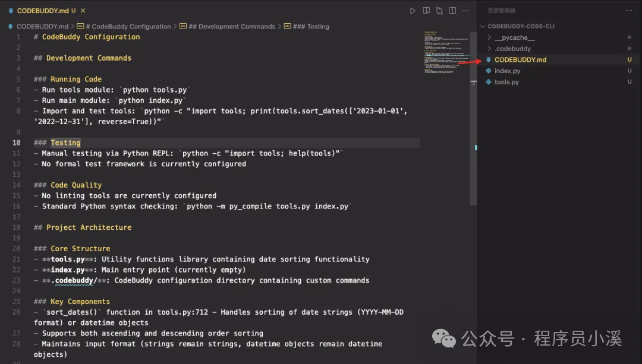Viewport: 642px width, 364px height.
Task: Click '### Testing' breadcrumb
Action: 306,26
